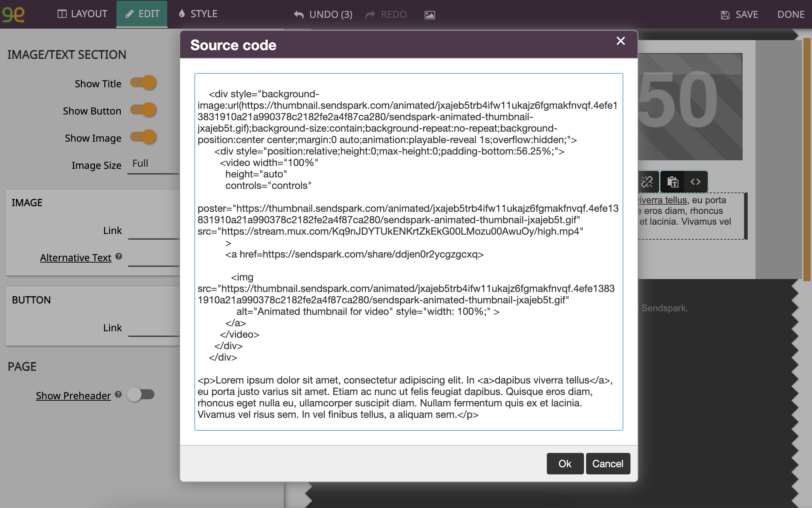Screen dimensions: 812x508
Task: Open the image gallery icon in the toolbar
Action: point(430,15)
